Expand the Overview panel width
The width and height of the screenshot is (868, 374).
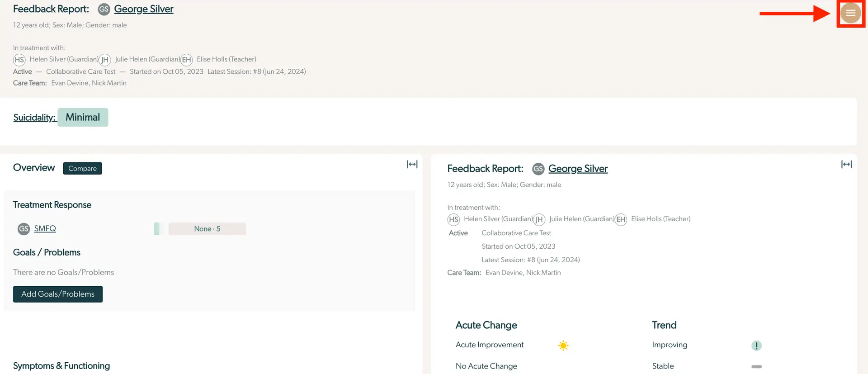click(x=412, y=164)
